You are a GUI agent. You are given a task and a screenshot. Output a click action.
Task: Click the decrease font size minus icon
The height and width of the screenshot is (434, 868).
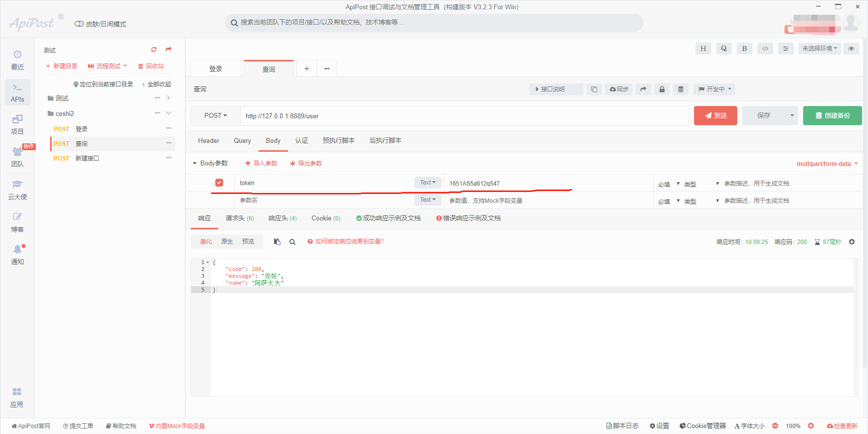pos(775,426)
